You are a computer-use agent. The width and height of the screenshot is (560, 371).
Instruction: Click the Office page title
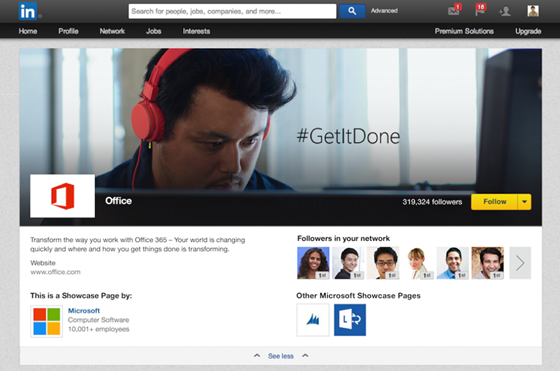point(118,201)
